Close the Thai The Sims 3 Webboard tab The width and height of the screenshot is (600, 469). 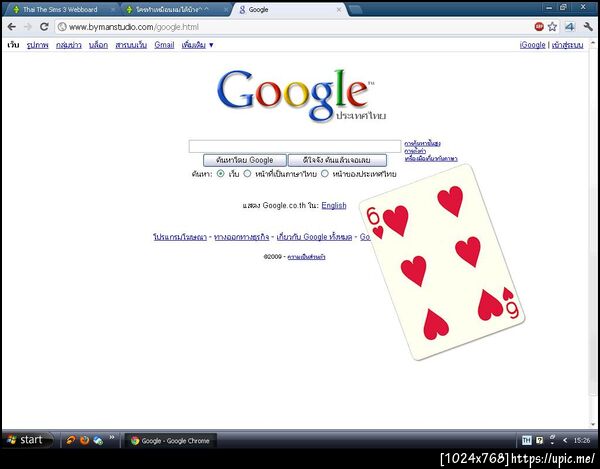[x=113, y=10]
